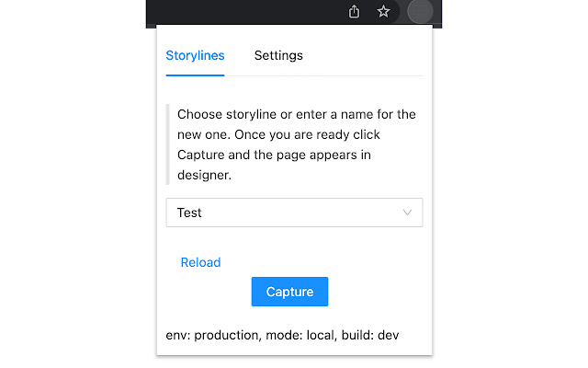Open the Settings tab

point(278,55)
